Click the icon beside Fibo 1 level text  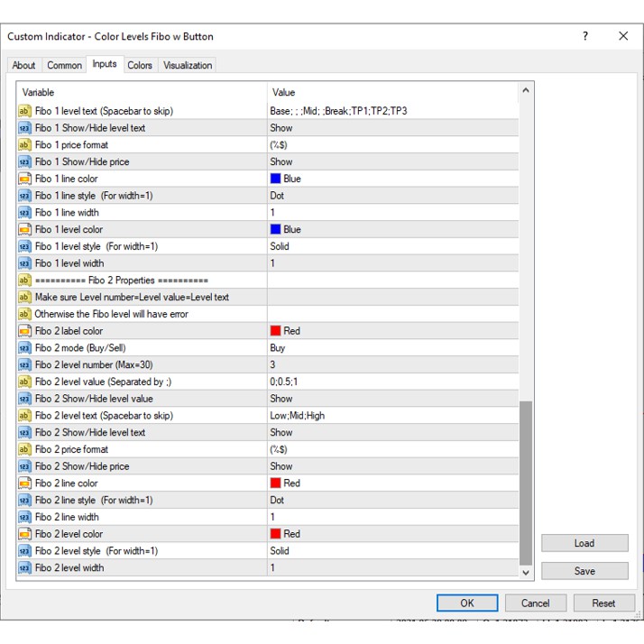tap(24, 111)
